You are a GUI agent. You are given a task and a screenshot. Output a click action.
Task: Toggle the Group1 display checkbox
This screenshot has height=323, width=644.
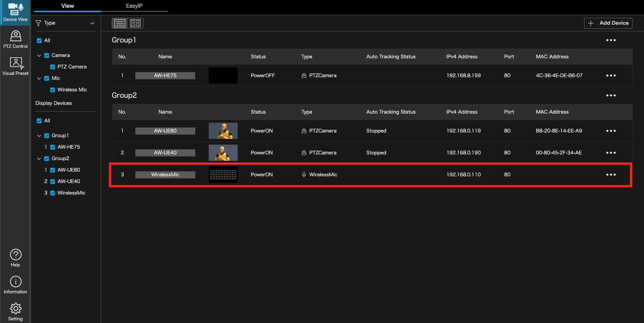click(x=46, y=136)
